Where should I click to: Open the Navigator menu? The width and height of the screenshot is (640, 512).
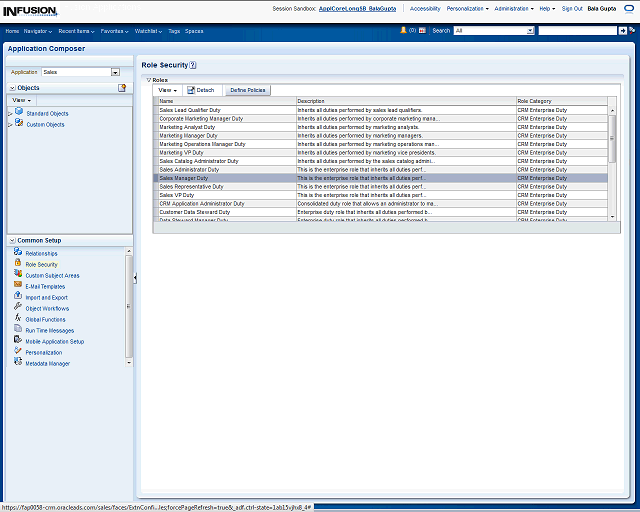point(37,31)
